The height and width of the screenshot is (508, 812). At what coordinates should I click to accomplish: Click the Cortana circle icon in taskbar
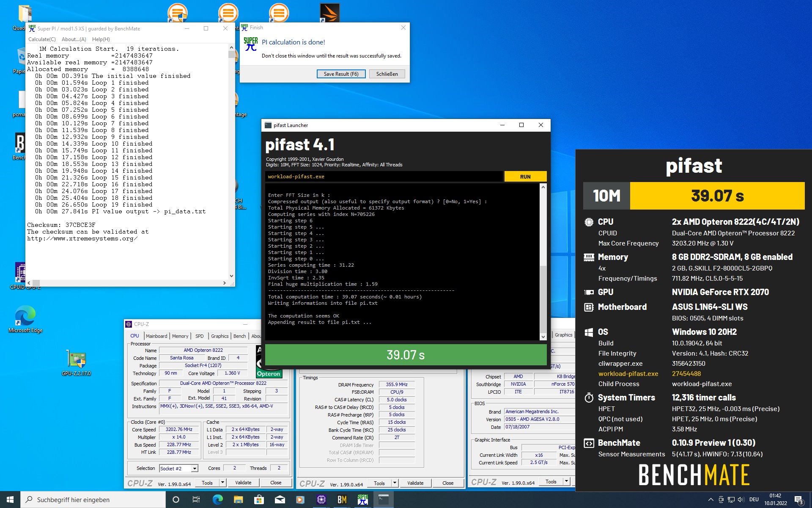(x=176, y=500)
